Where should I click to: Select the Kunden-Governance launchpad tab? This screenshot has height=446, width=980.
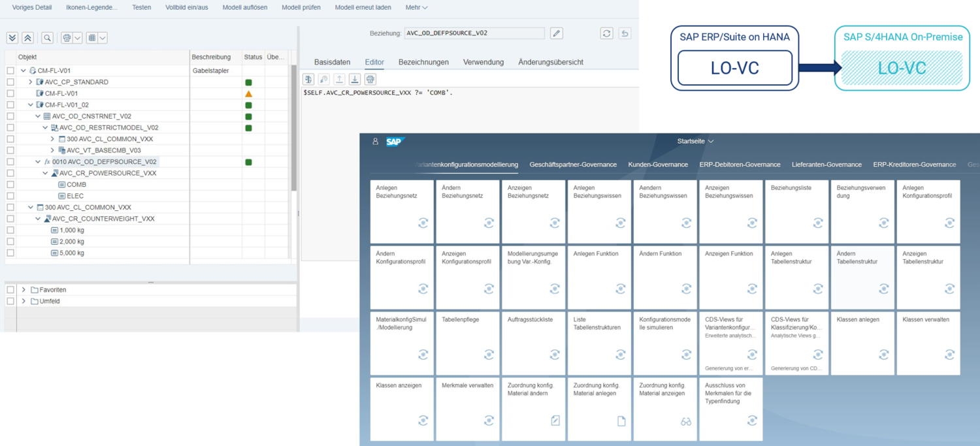click(658, 165)
